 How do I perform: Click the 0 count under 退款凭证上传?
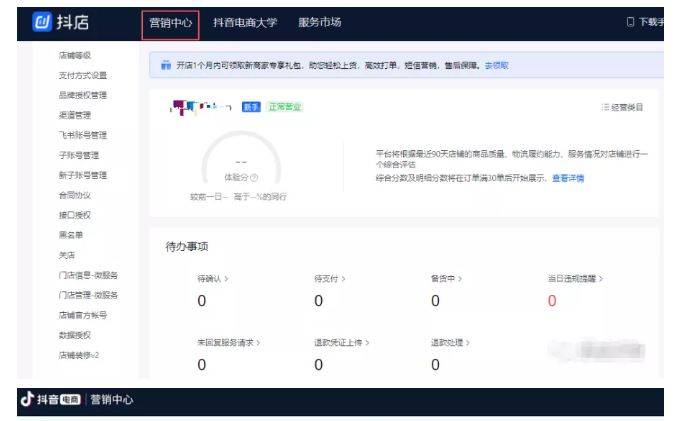tap(319, 365)
